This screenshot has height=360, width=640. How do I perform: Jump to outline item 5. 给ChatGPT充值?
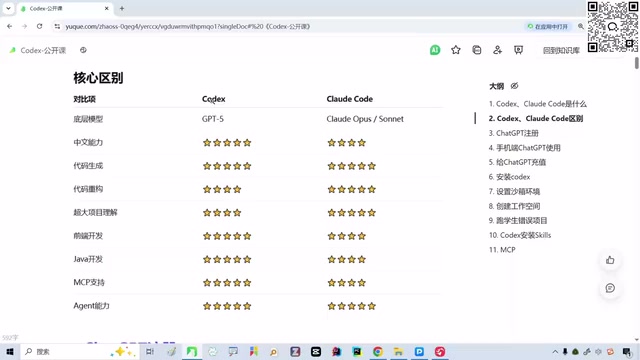(517, 162)
